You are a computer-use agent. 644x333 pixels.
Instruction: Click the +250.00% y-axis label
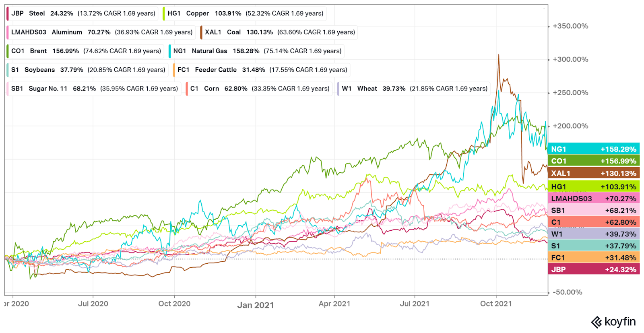pyautogui.click(x=570, y=93)
